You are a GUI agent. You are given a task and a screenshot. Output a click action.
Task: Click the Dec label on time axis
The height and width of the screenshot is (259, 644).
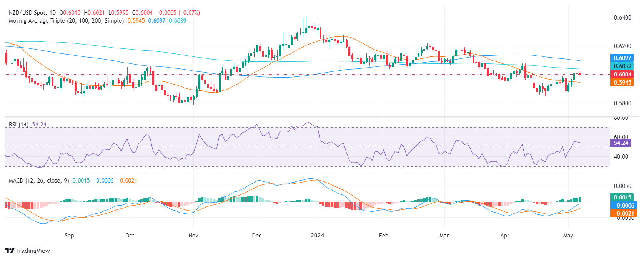click(256, 236)
